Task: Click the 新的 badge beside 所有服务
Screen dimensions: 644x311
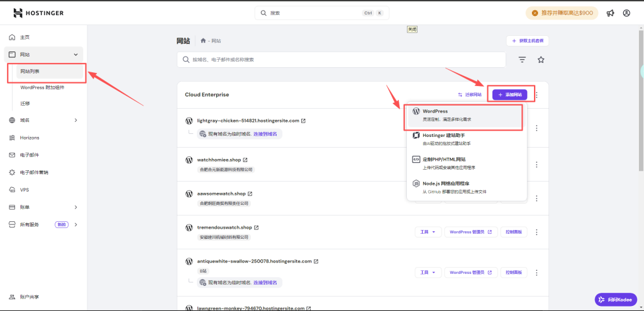Action: pyautogui.click(x=62, y=224)
